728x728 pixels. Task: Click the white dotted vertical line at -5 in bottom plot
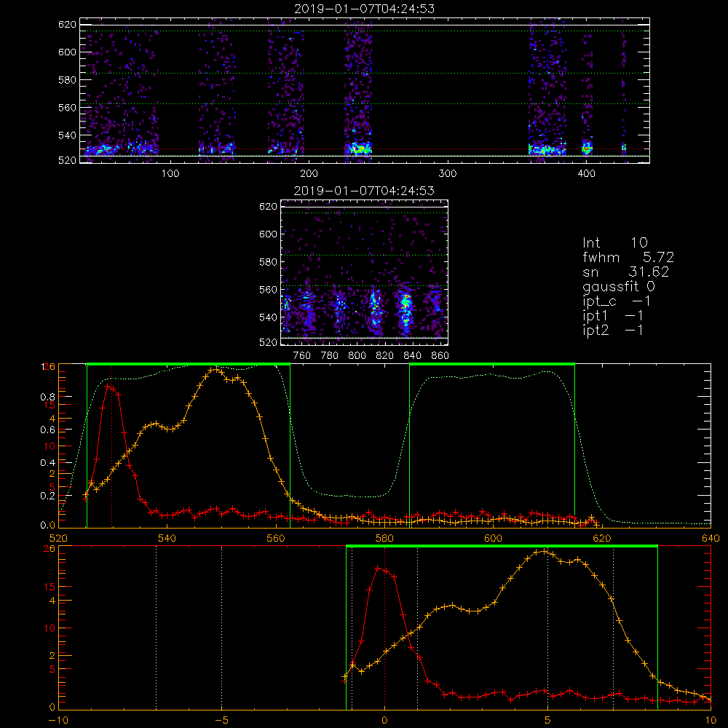click(221, 628)
